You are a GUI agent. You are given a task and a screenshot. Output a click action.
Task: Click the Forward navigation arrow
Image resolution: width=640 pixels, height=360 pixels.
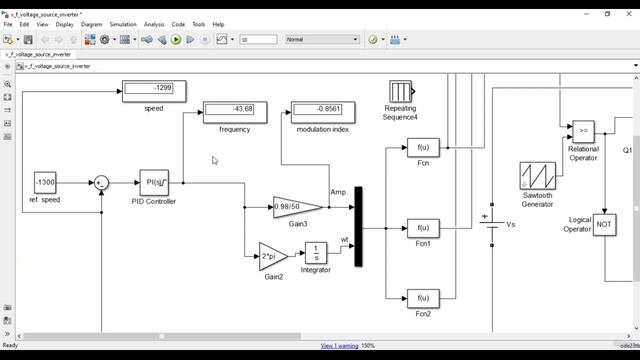pyautogui.click(x=59, y=40)
